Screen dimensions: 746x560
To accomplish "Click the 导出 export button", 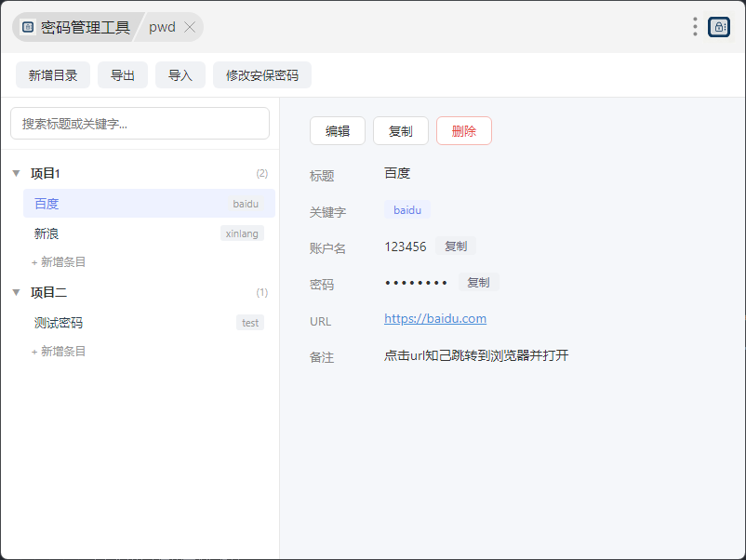I will click(123, 75).
